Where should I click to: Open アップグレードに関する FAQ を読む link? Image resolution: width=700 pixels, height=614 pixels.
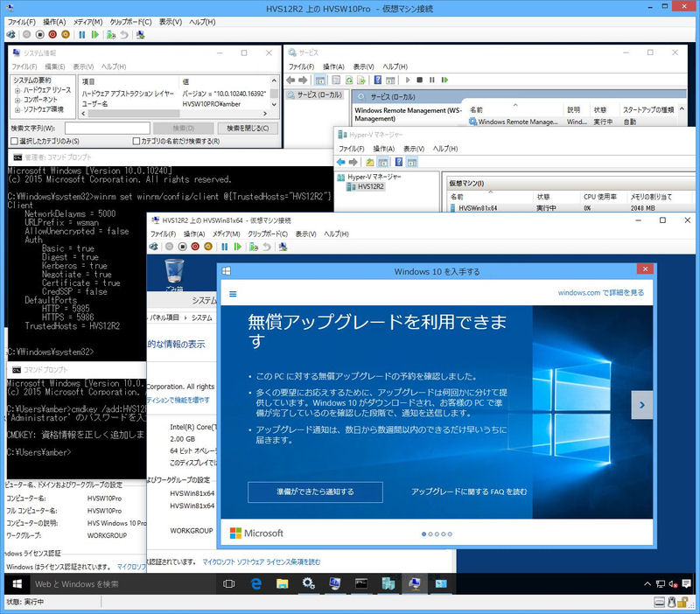[469, 492]
